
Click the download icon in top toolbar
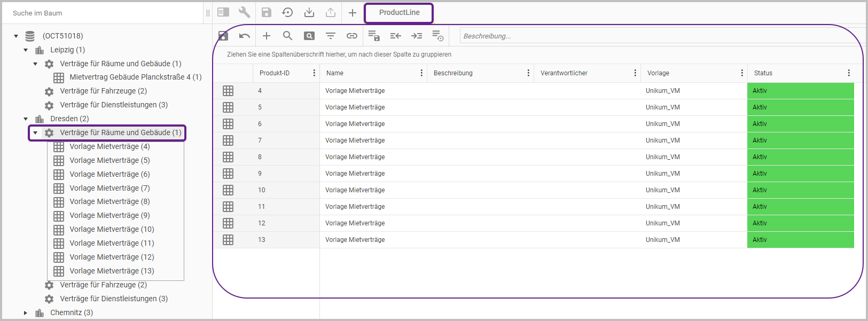pyautogui.click(x=309, y=12)
